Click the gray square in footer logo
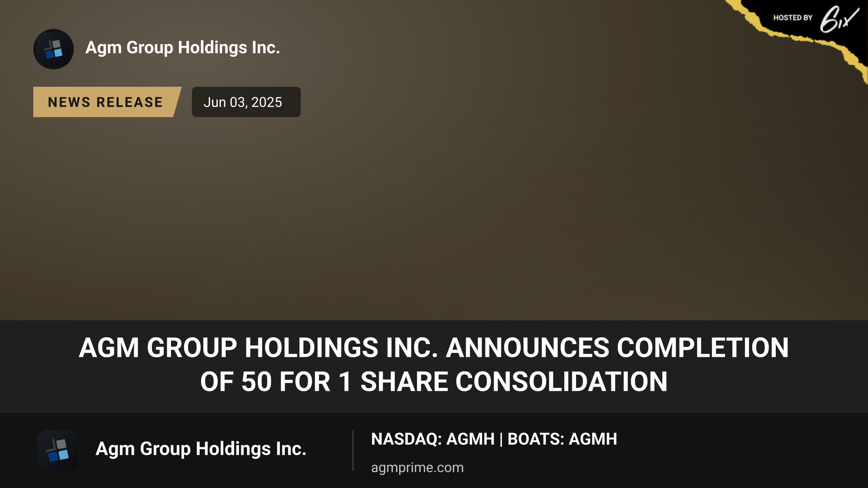The image size is (868, 488). 61,444
